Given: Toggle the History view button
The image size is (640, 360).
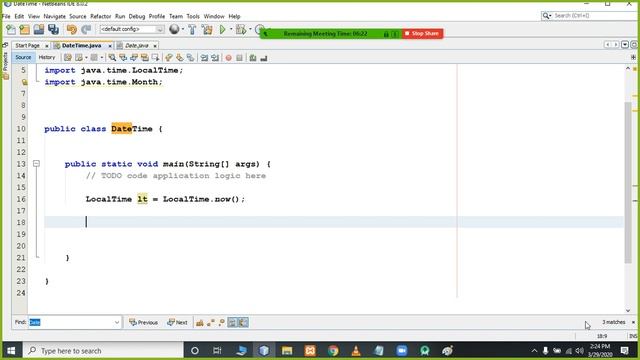Looking at the screenshot, I should [x=47, y=58].
